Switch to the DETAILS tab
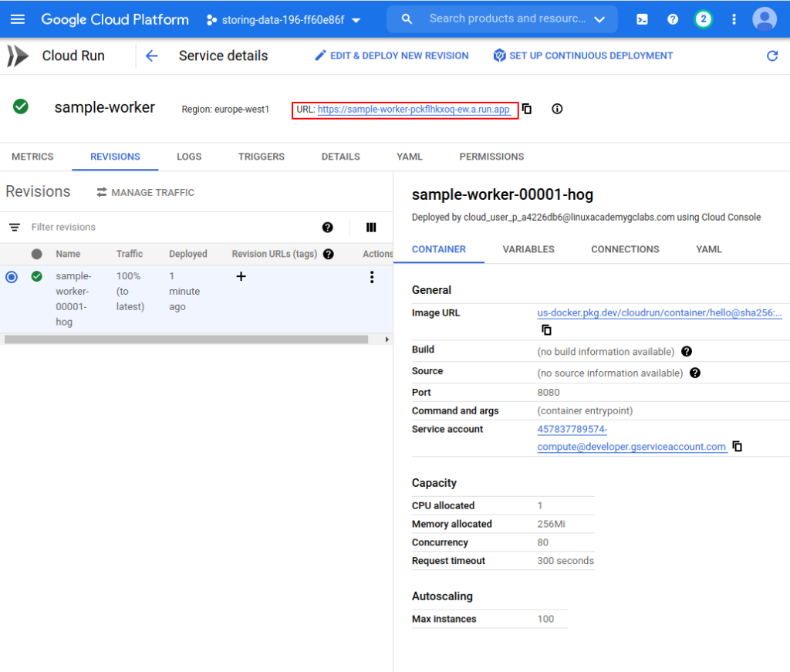This screenshot has height=672, width=790. tap(340, 157)
